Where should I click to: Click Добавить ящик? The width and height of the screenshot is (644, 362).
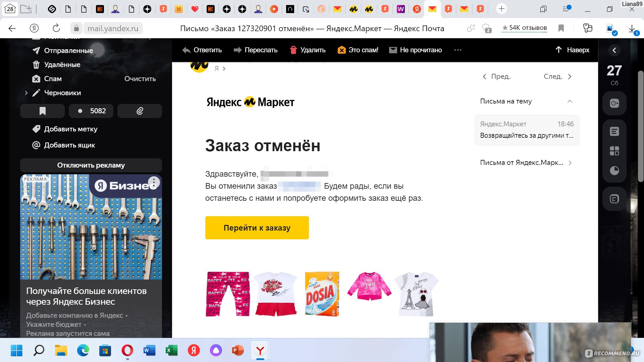point(69,145)
